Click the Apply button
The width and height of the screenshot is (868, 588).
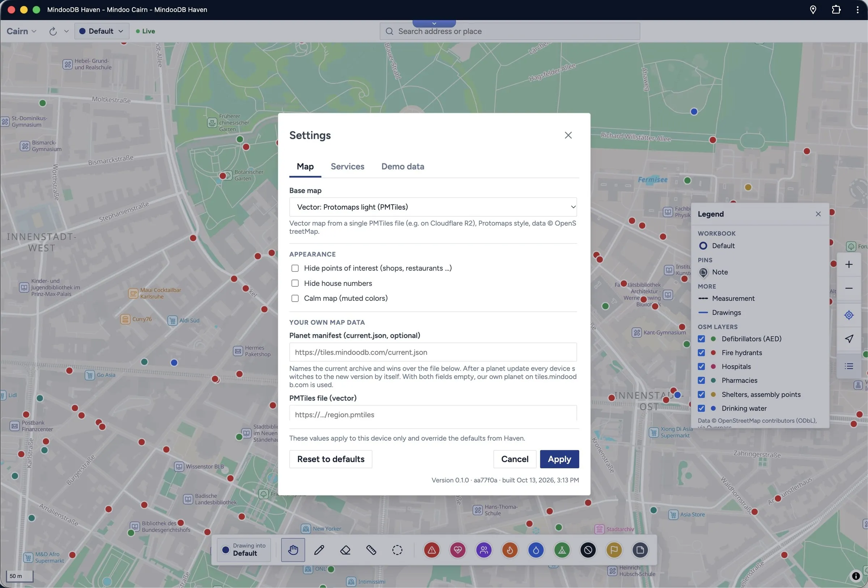559,459
